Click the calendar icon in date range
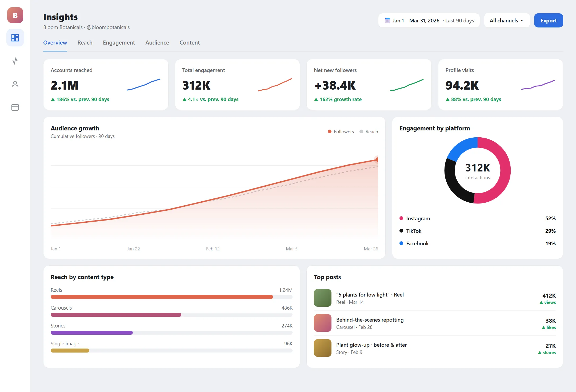576x392 pixels. pos(387,21)
